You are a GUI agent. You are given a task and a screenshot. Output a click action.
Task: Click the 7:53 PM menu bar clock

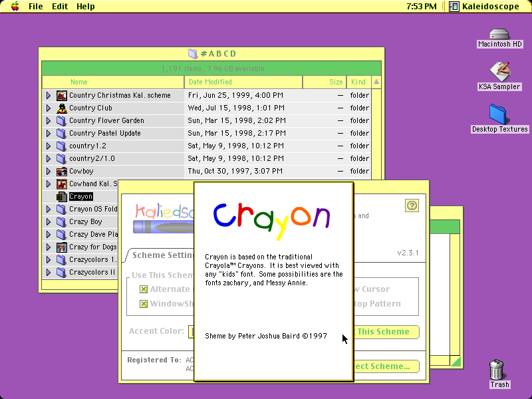click(422, 7)
